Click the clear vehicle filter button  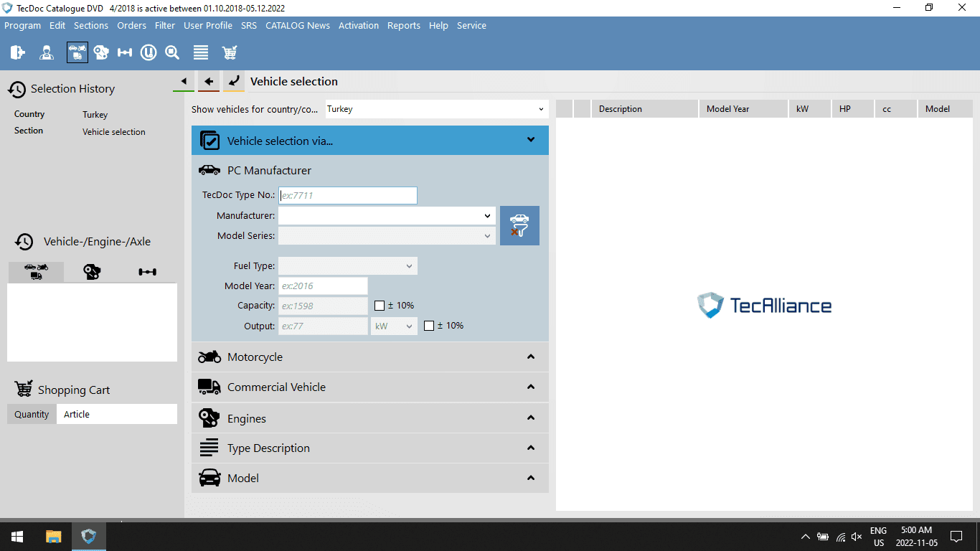pos(519,225)
